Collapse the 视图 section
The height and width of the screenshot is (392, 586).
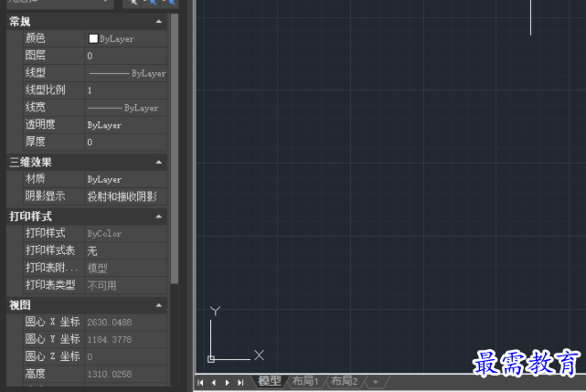click(x=159, y=305)
